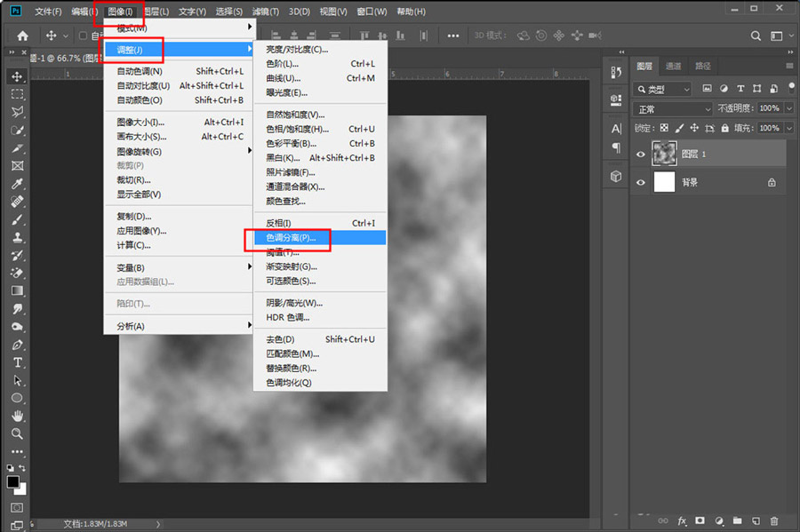Click the Home icon in options bar

click(x=22, y=36)
